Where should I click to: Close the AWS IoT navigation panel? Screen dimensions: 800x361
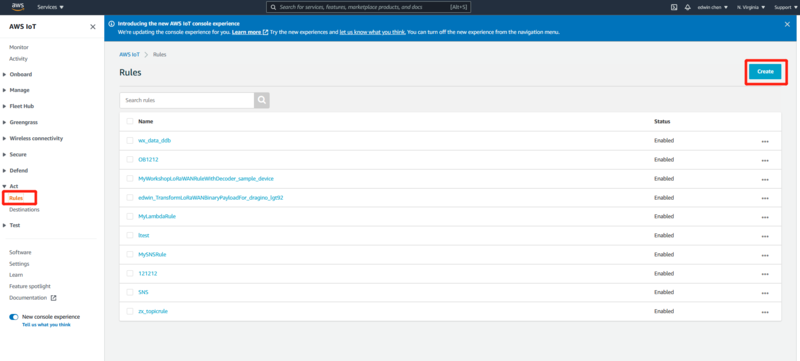92,27
